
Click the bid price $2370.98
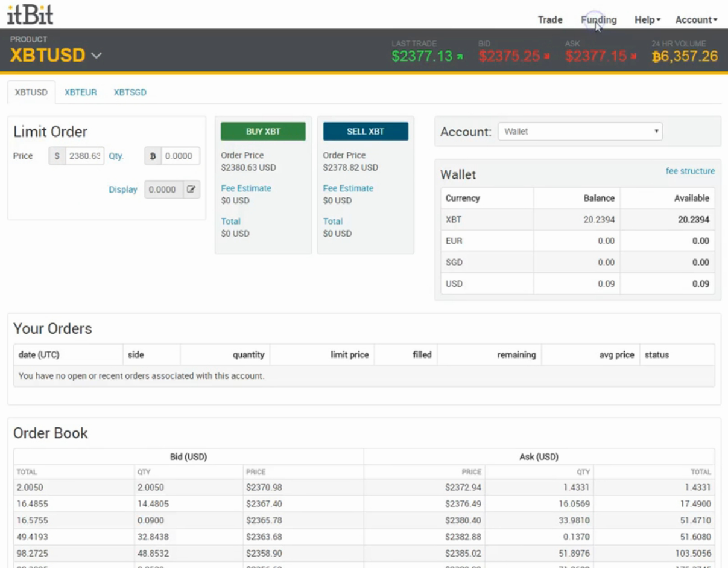pos(264,487)
